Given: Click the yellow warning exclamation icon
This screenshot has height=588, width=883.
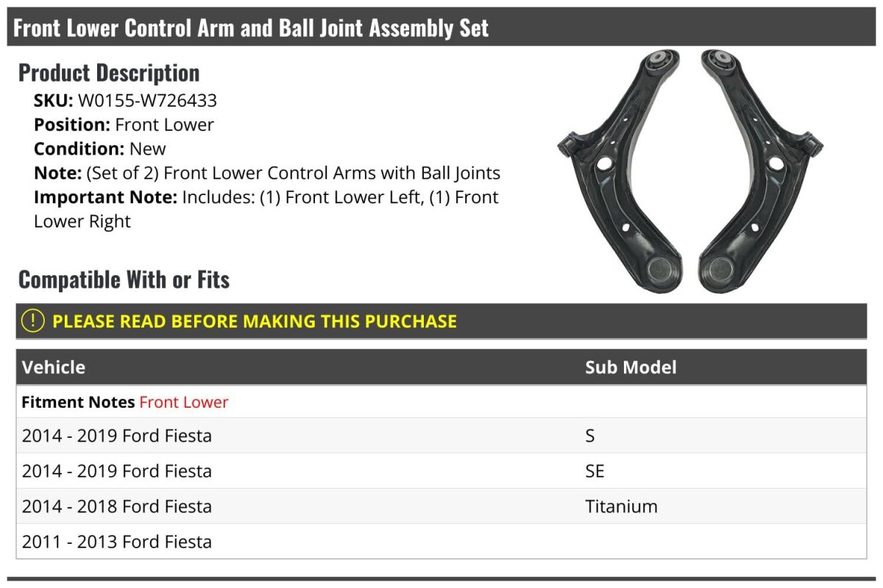Looking at the screenshot, I should pos(33,321).
